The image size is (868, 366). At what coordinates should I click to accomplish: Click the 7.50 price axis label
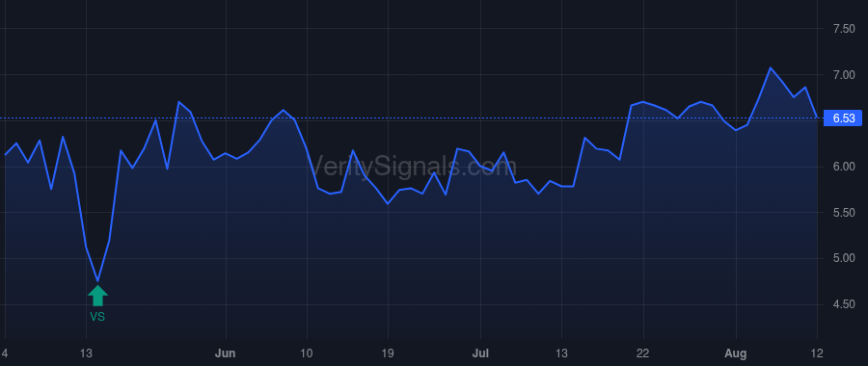pos(844,29)
